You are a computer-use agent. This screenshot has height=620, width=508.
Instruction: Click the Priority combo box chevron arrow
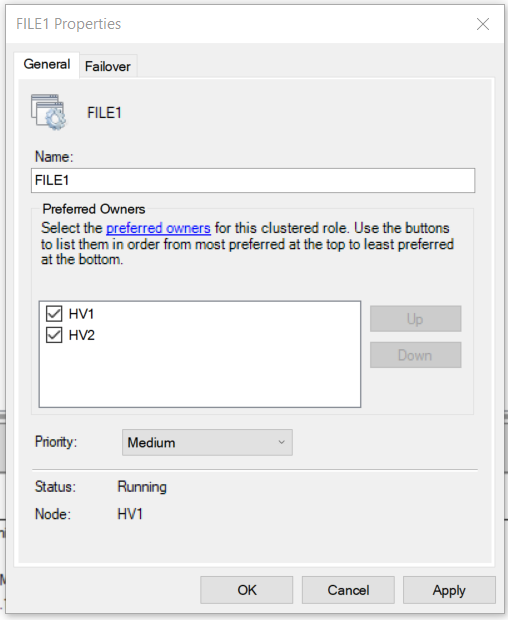[281, 442]
